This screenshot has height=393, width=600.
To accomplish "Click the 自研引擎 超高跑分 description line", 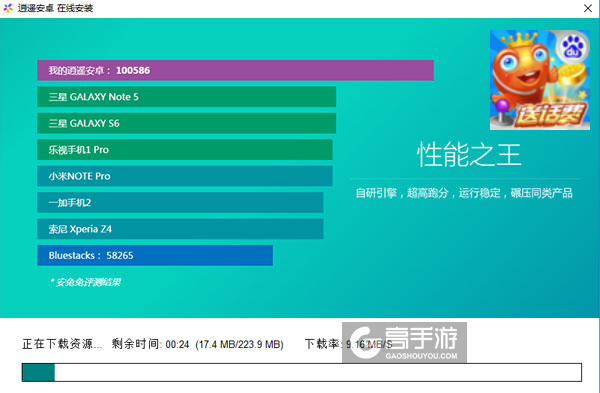I will pos(464,193).
